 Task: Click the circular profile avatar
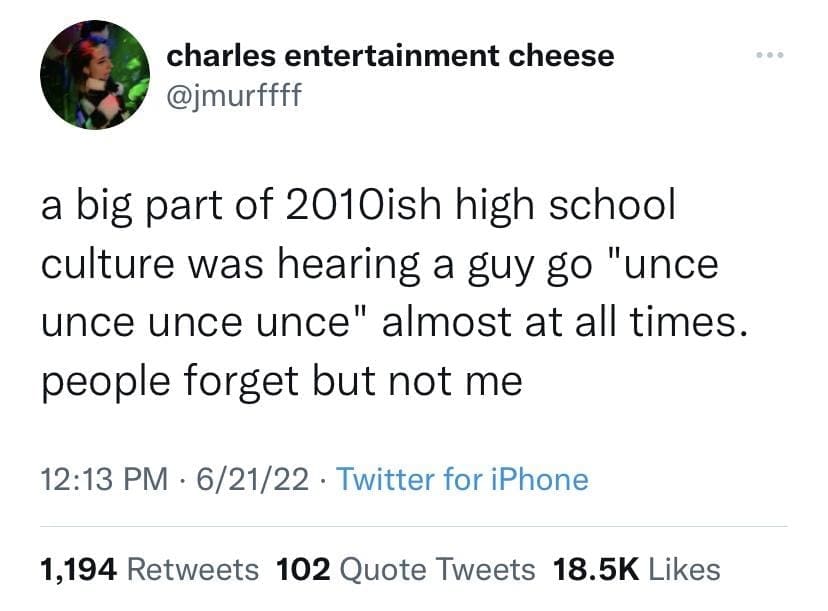(95, 75)
